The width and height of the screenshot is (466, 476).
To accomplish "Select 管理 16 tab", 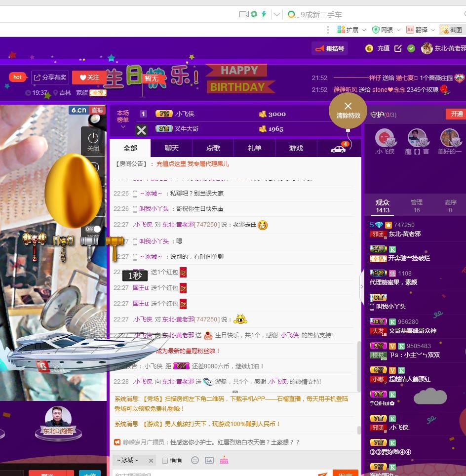I will click(417, 206).
